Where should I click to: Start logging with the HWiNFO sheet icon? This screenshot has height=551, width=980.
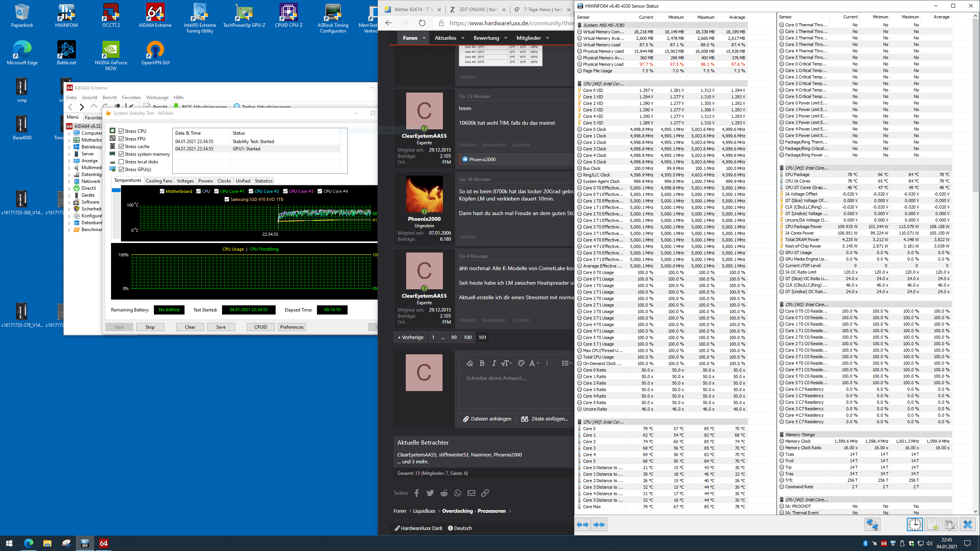point(932,525)
